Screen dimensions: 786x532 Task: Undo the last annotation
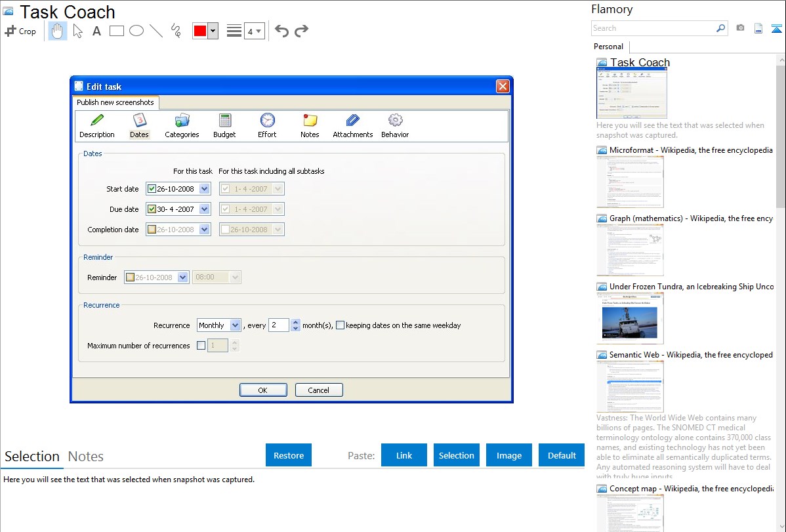(x=281, y=31)
